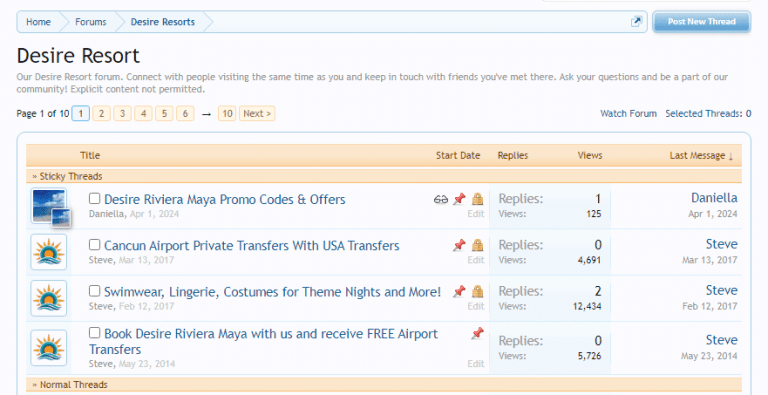This screenshot has width=768, height=395.
Task: Open the breadcrumb quick navigation popup icon
Action: point(636,22)
